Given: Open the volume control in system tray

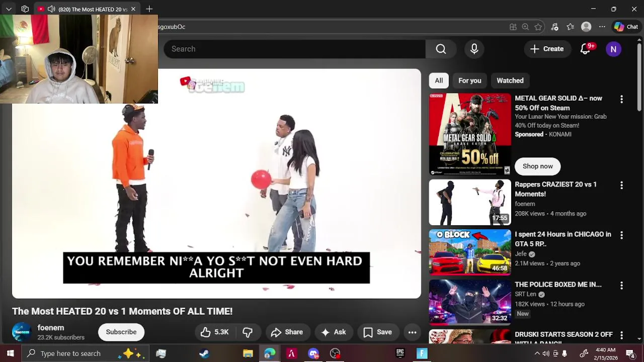Looking at the screenshot, I should pyautogui.click(x=546, y=353).
